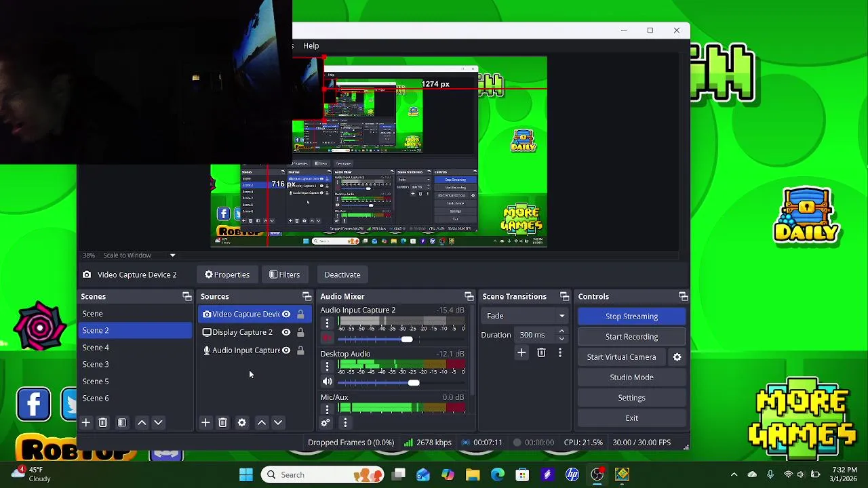Screen dimensions: 868x488
Task: Remove the configurable transition trash icon
Action: (x=541, y=352)
